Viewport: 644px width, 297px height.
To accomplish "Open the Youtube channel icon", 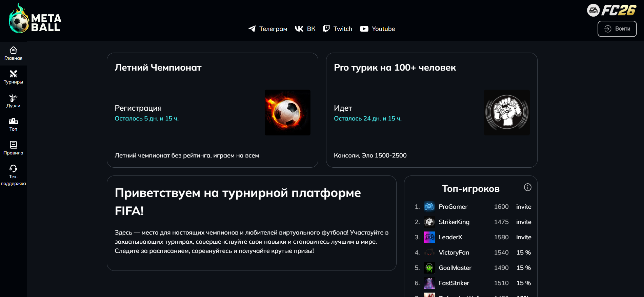I will [364, 29].
